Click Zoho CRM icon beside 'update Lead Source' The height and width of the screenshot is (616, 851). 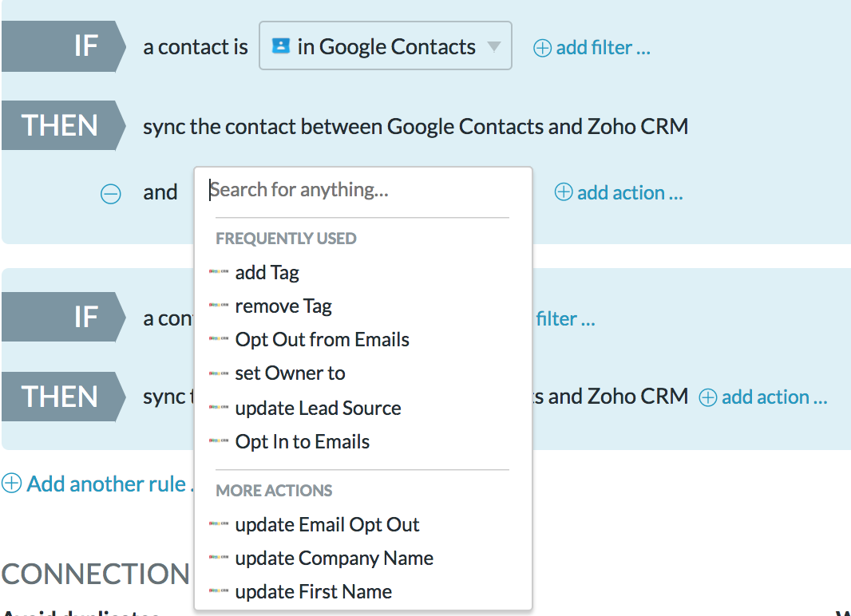(x=219, y=407)
